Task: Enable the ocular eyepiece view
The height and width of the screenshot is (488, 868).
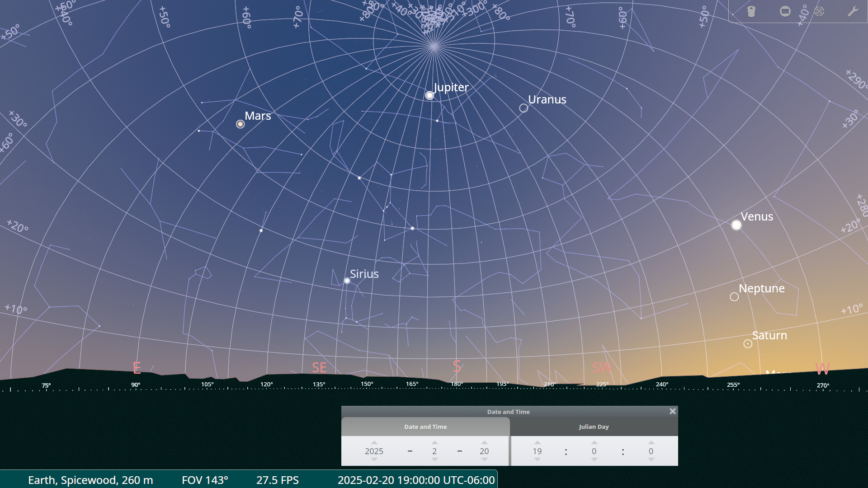Action: pyautogui.click(x=751, y=12)
